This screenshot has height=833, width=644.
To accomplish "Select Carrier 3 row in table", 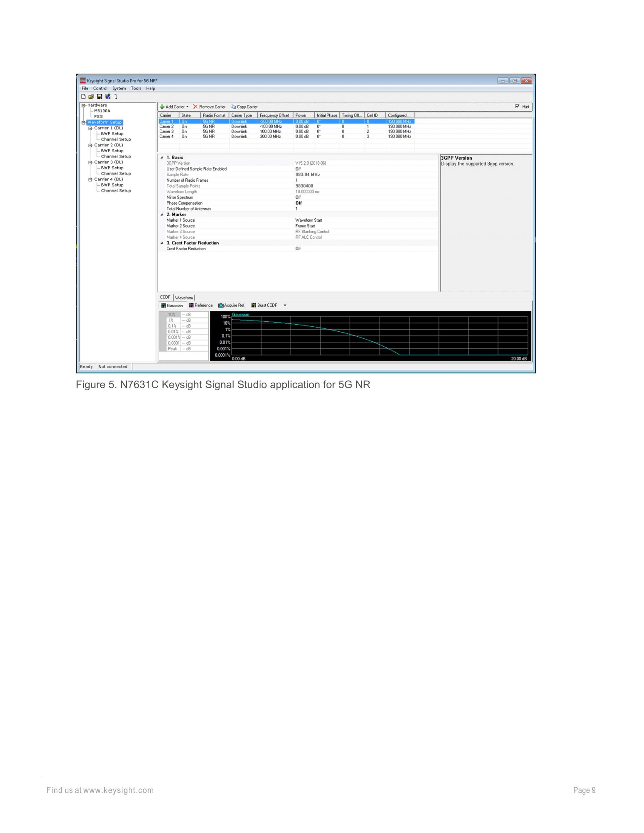I will point(167,131).
